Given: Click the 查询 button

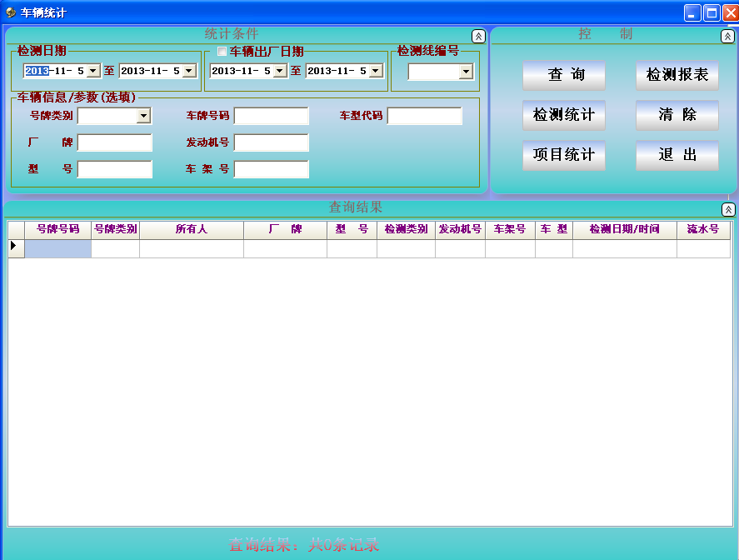Looking at the screenshot, I should pos(564,75).
